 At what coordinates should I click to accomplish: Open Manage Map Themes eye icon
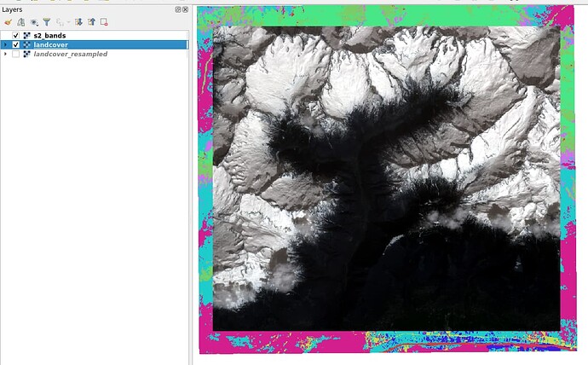pos(33,21)
